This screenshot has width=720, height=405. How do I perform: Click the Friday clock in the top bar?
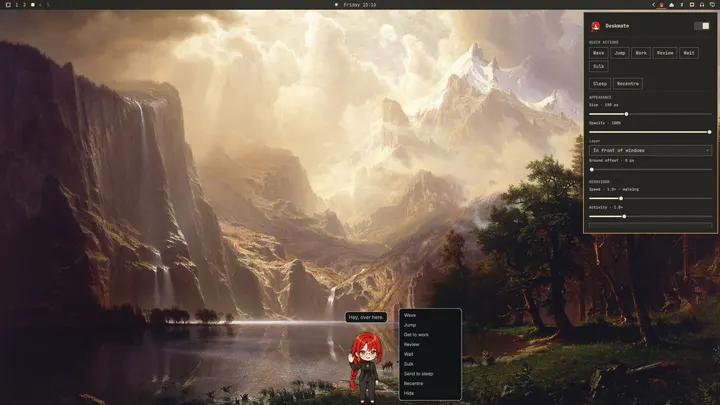(360, 5)
